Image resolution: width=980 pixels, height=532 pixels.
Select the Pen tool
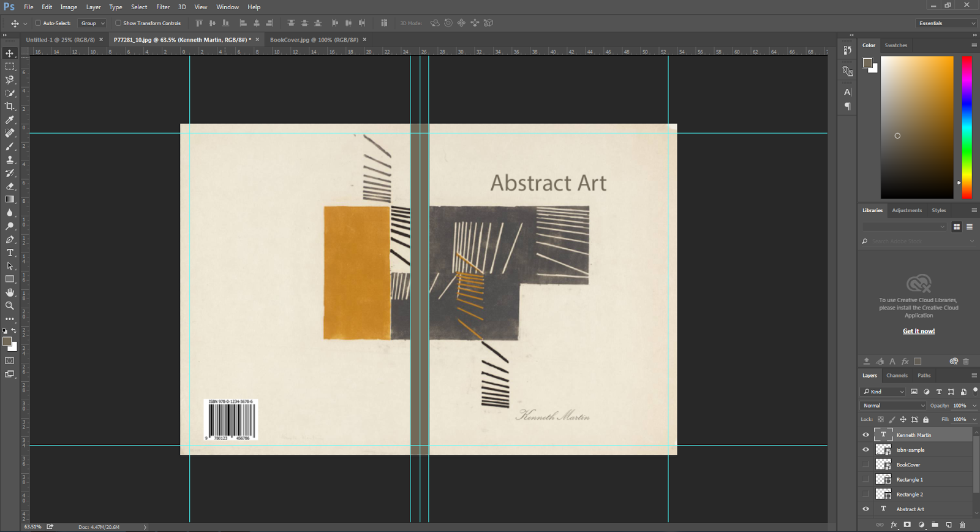[x=10, y=239]
